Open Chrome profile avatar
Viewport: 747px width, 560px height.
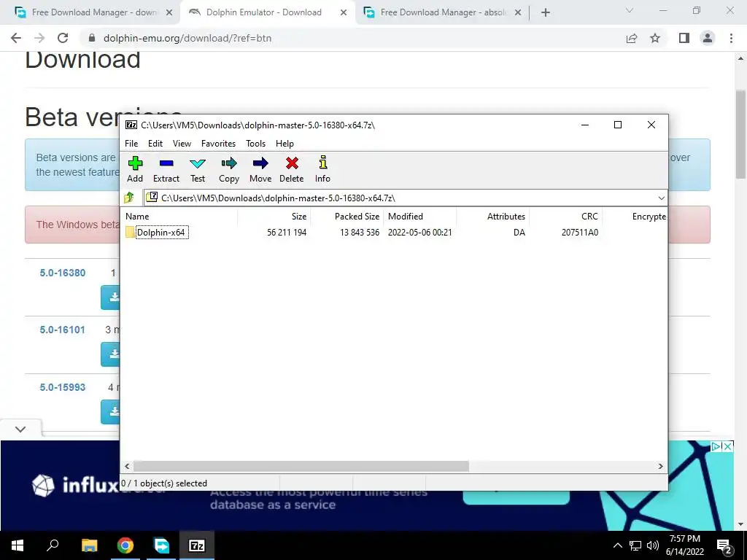(x=708, y=38)
